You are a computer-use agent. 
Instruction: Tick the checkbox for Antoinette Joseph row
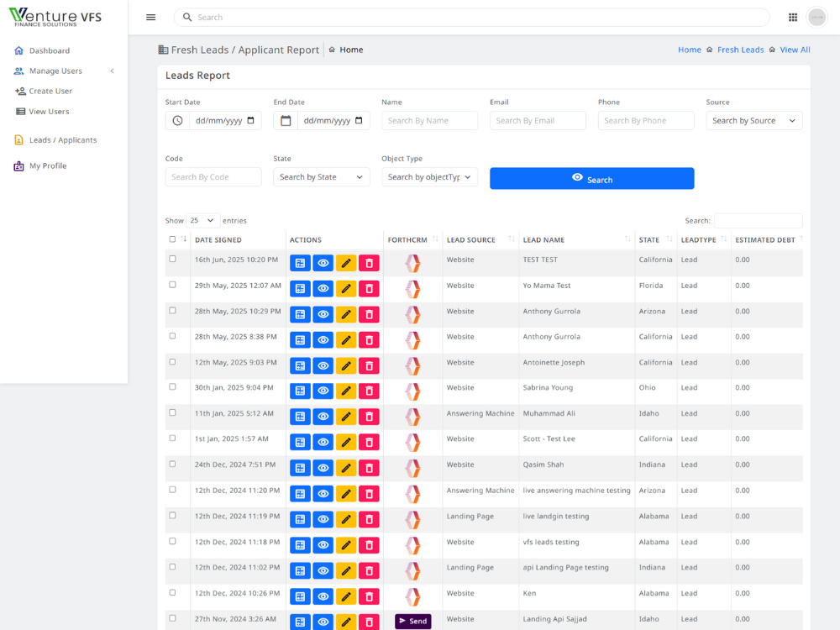click(172, 361)
